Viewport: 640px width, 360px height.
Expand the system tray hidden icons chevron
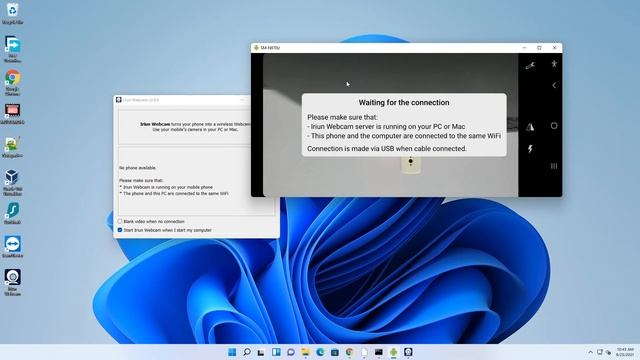(x=590, y=352)
